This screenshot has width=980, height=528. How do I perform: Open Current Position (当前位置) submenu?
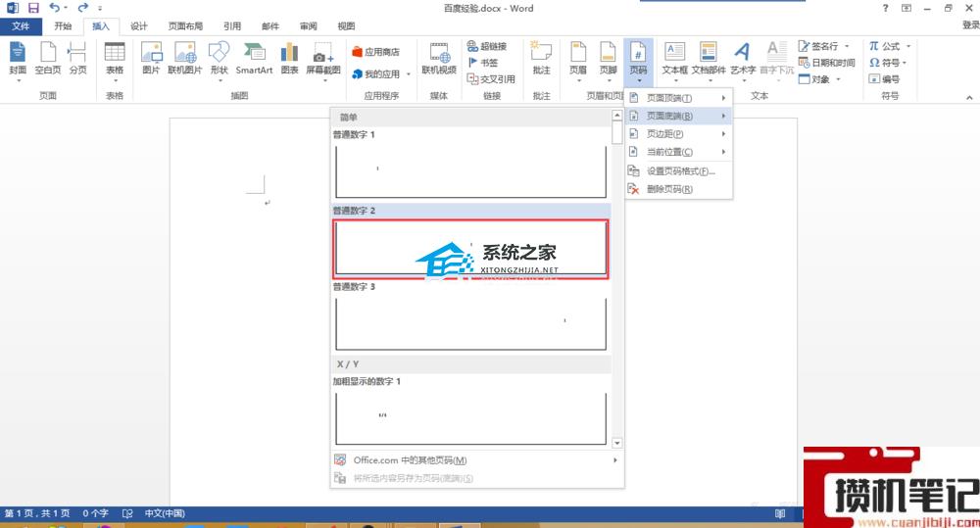(x=679, y=152)
